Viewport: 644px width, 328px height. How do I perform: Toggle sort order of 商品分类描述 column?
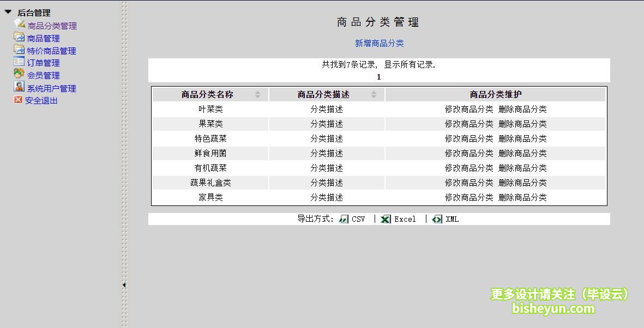374,94
